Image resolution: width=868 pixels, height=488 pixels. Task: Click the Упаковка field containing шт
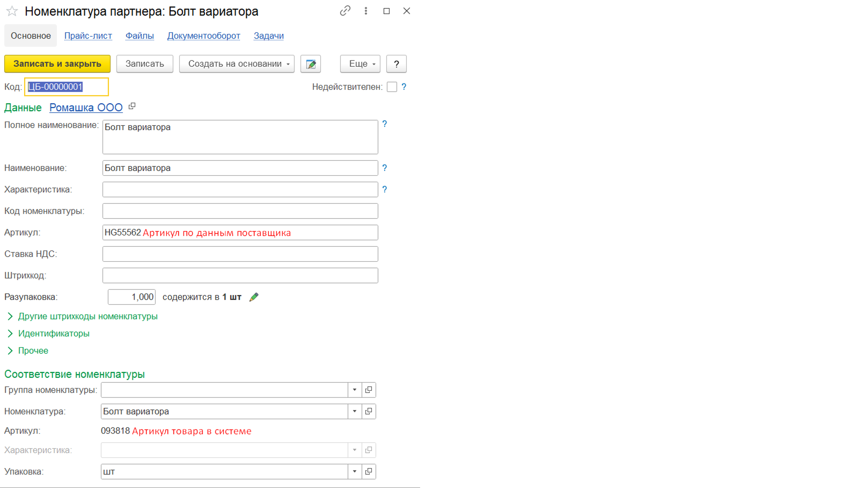(224, 471)
